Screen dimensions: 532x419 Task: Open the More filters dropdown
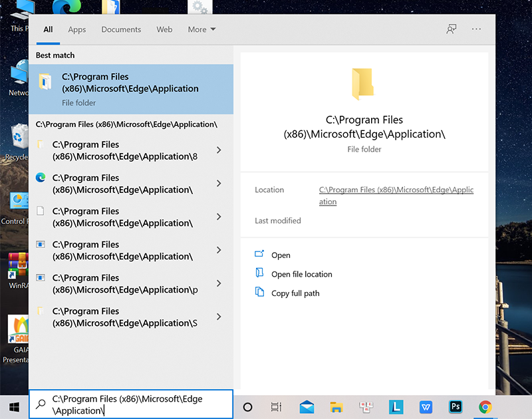tap(202, 29)
